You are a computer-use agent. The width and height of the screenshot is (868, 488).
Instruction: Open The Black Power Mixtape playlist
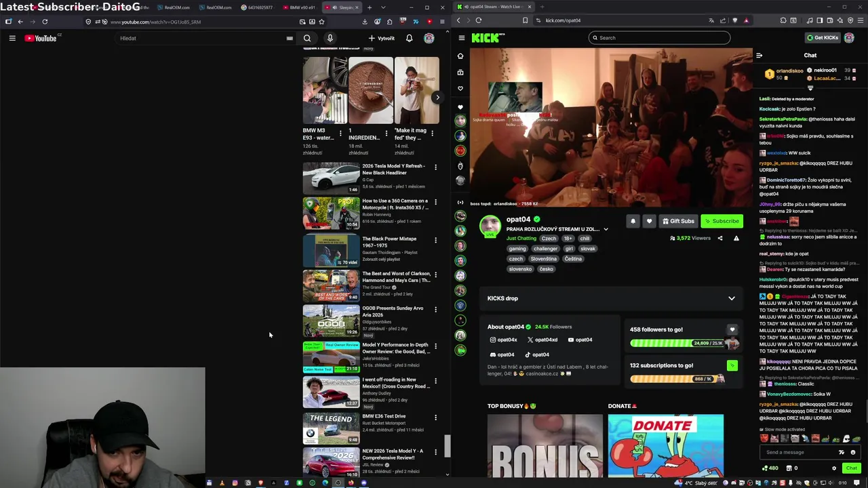[x=331, y=250]
